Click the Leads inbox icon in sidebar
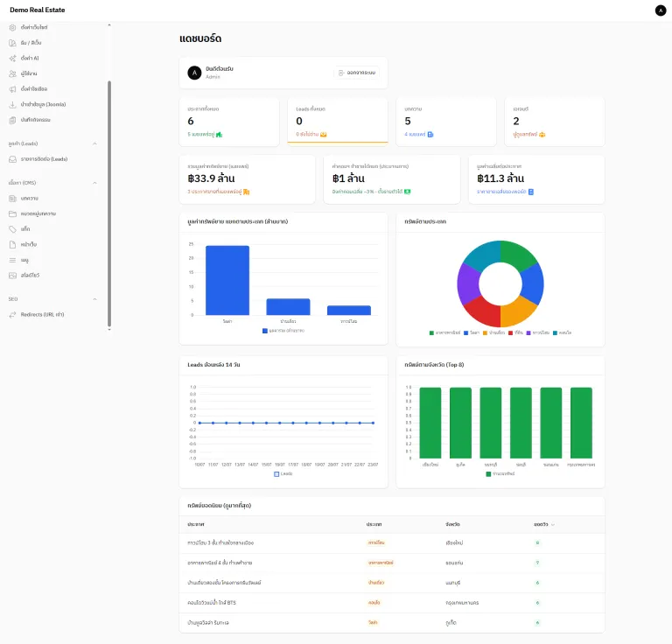This screenshot has width=672, height=644. click(12, 159)
